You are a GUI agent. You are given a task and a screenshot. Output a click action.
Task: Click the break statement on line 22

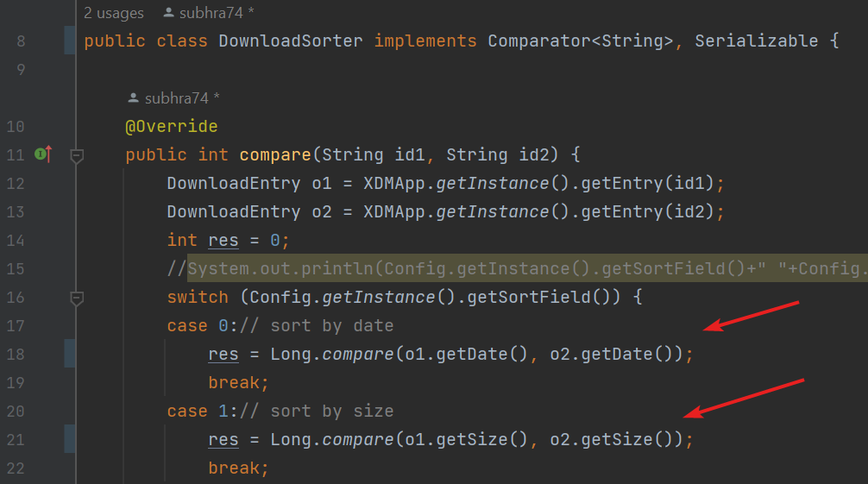[239, 468]
